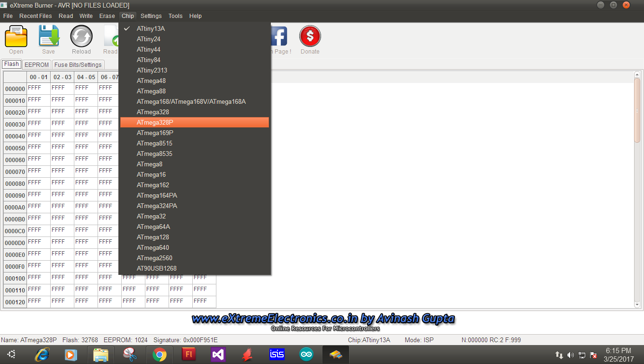Click the Facebook fan page icon

[x=279, y=36]
